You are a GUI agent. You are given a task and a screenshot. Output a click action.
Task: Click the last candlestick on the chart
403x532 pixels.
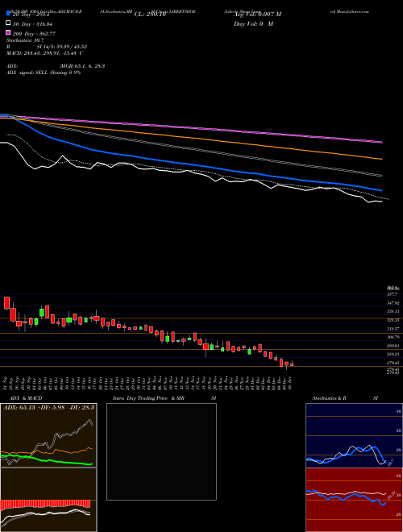point(292,364)
